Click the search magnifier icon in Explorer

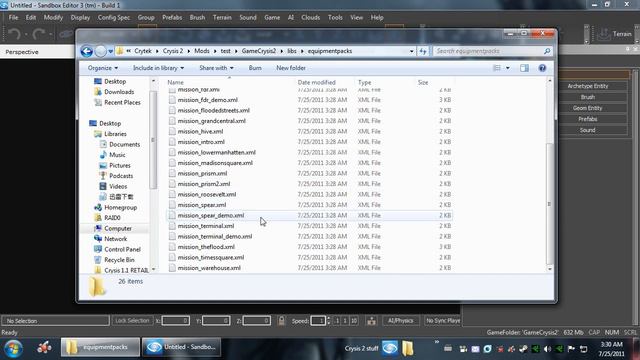tap(547, 51)
